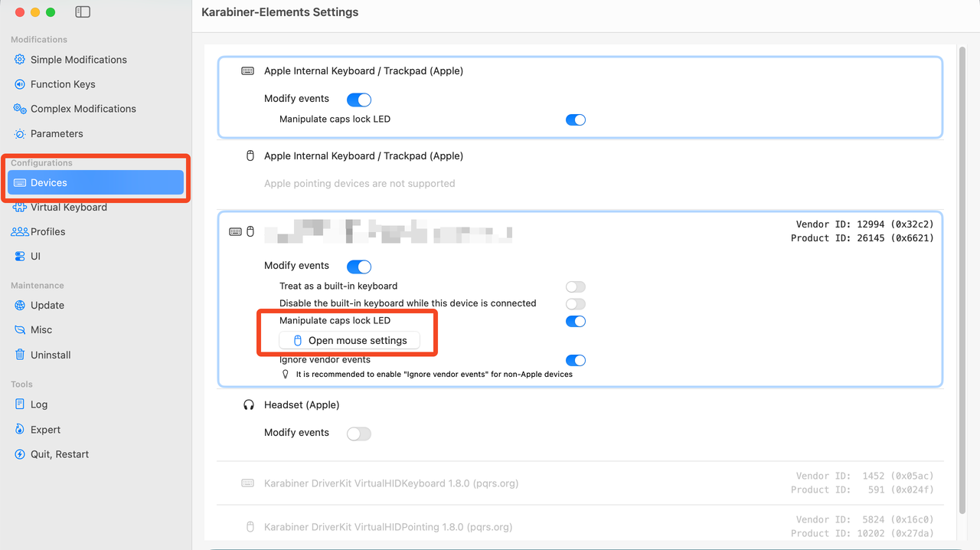The width and height of the screenshot is (980, 550).
Task: Open Virtual Keyboard puzzle icon
Action: coord(20,207)
